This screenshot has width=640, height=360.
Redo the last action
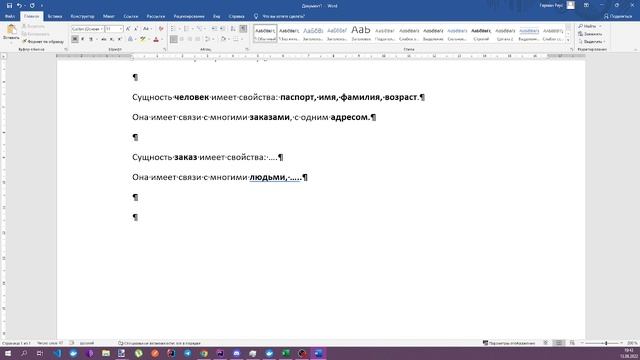click(x=32, y=6)
